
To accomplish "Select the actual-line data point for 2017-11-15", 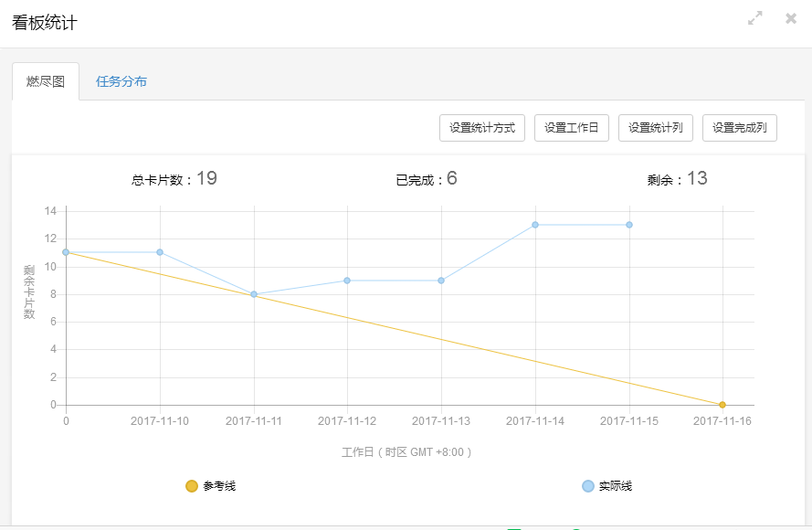I will 629,225.
